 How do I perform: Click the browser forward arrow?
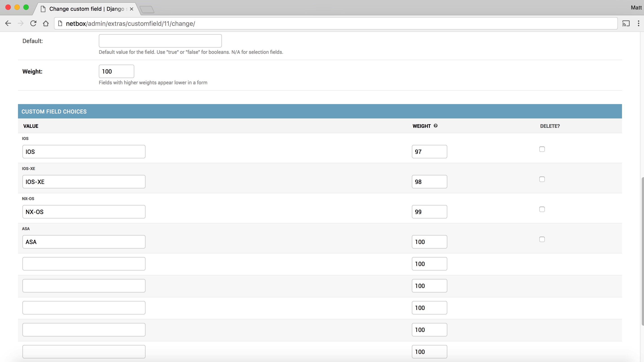click(x=21, y=24)
